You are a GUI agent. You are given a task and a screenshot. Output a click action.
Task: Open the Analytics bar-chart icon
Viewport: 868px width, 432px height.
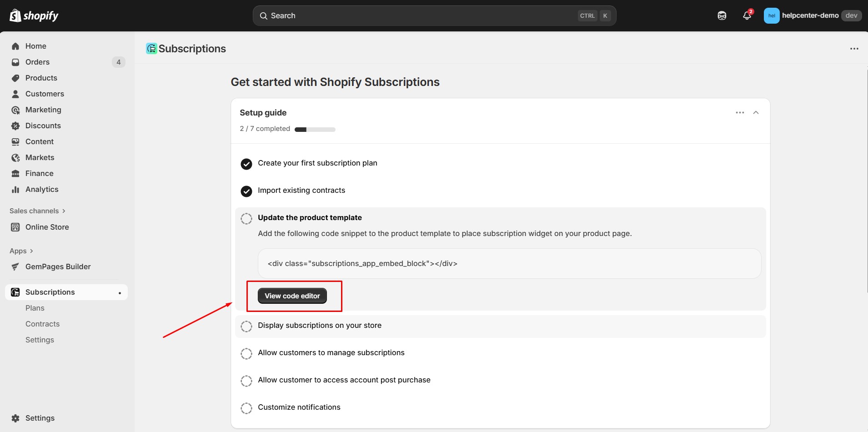[15, 189]
